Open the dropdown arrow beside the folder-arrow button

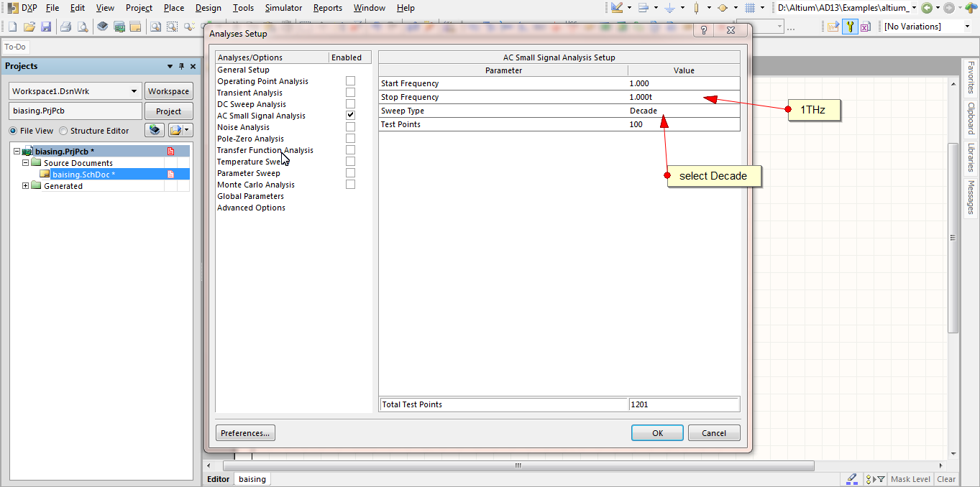pyautogui.click(x=188, y=130)
